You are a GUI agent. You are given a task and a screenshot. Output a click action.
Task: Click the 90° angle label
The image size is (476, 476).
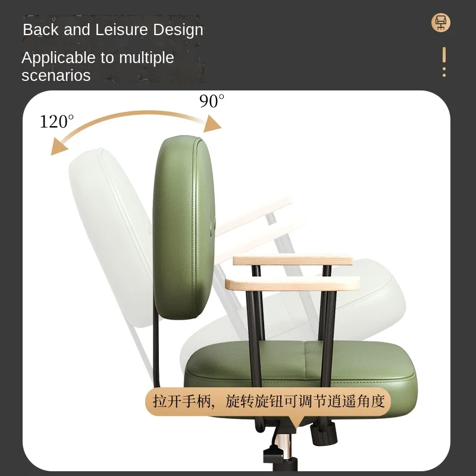pos(212,101)
